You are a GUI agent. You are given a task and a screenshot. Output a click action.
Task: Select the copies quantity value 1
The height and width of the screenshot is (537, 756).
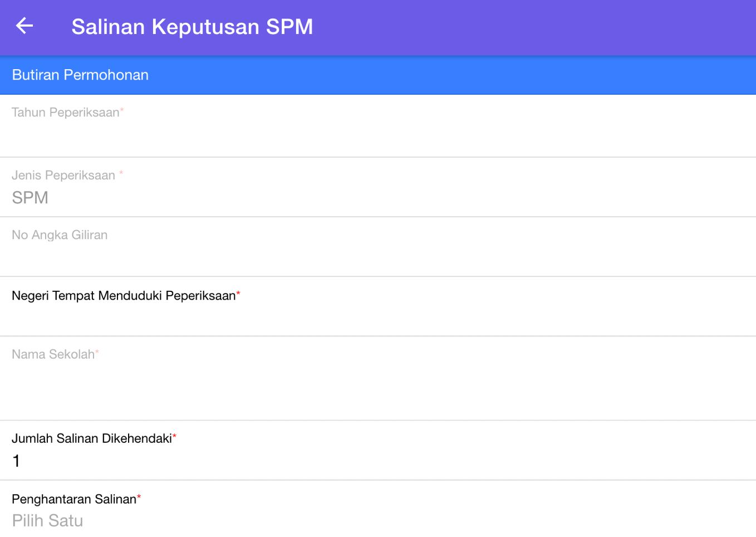[16, 461]
